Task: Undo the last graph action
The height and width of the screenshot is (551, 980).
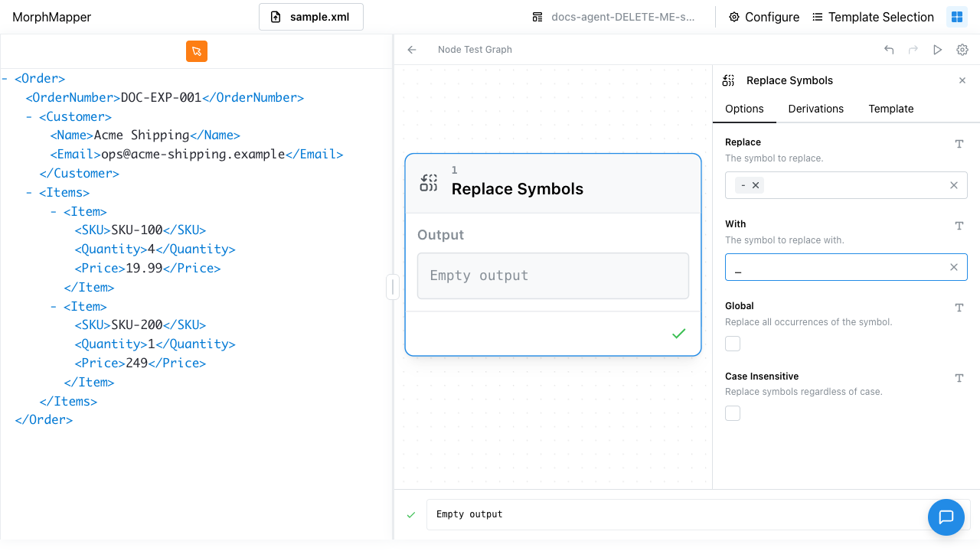Action: [x=889, y=50]
